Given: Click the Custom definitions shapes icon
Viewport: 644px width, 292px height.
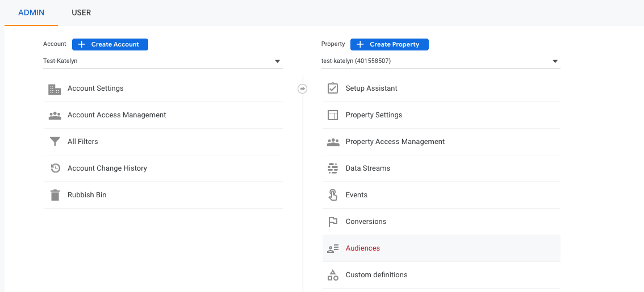Looking at the screenshot, I should [x=333, y=275].
